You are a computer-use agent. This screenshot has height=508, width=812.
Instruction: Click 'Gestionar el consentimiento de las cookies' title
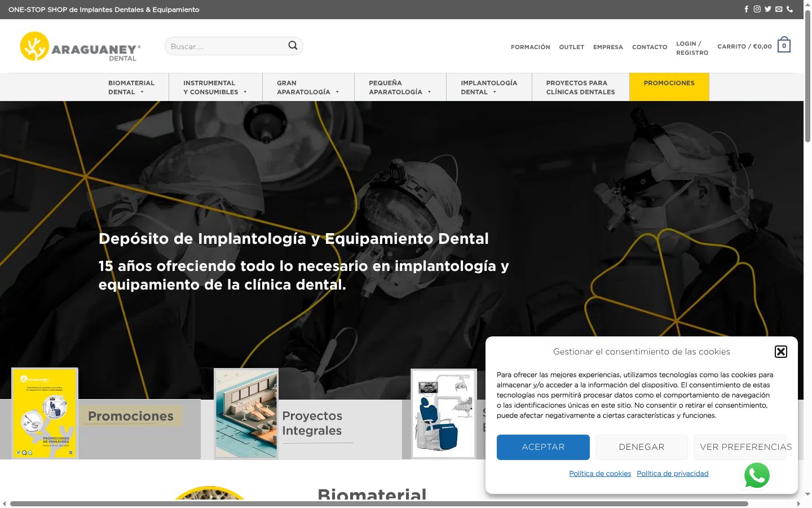(x=641, y=352)
